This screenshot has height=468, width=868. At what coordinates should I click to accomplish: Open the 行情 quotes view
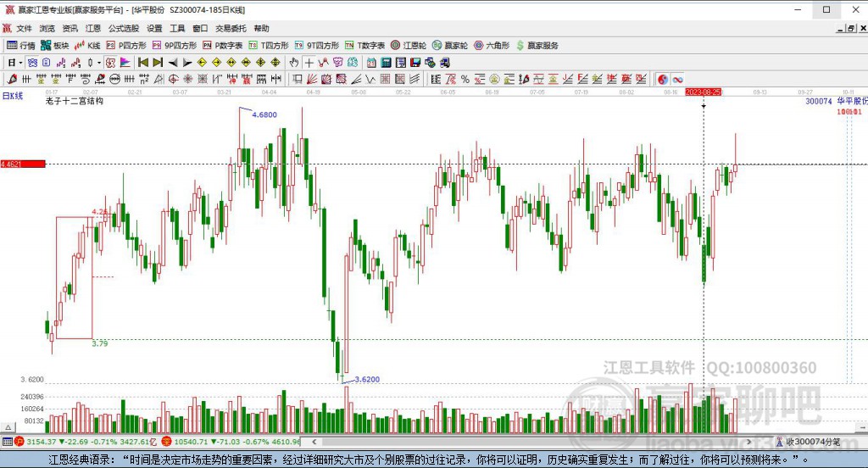pos(21,46)
